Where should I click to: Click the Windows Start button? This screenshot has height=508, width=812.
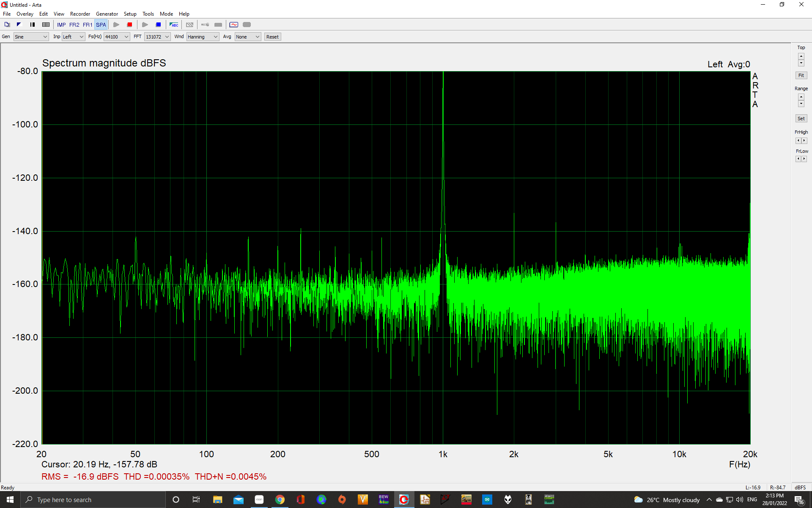pyautogui.click(x=10, y=500)
